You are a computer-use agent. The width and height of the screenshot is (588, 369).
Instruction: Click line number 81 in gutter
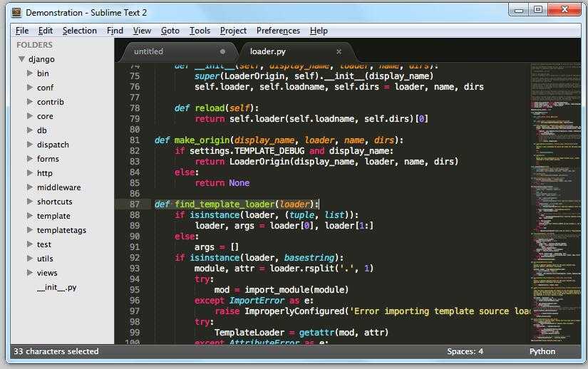coord(135,140)
